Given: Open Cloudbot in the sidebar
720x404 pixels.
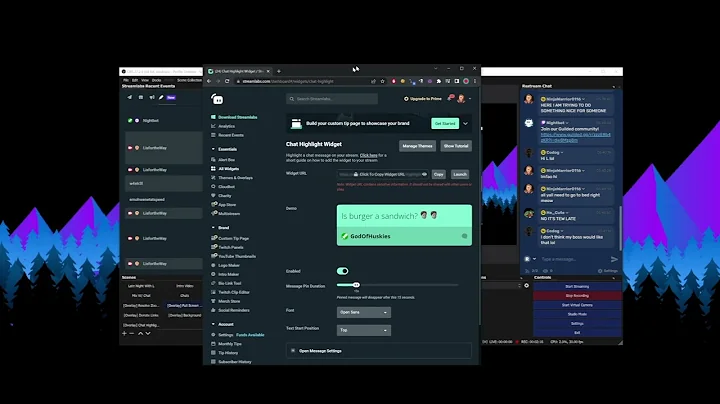Looking at the screenshot, I should click(x=226, y=187).
